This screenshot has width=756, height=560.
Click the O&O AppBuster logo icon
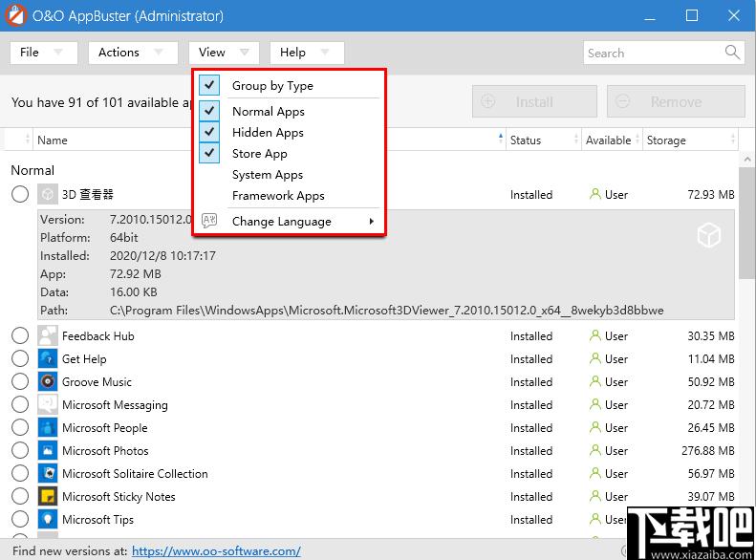(x=15, y=15)
